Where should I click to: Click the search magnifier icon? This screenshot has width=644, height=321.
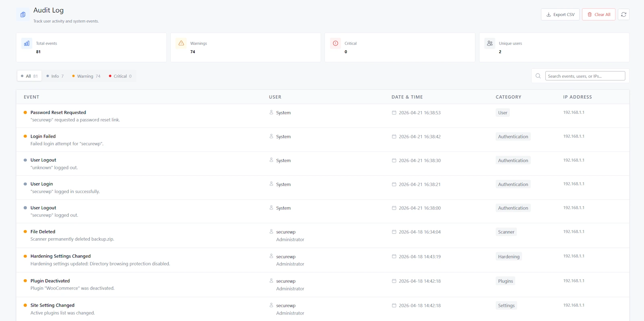point(538,76)
